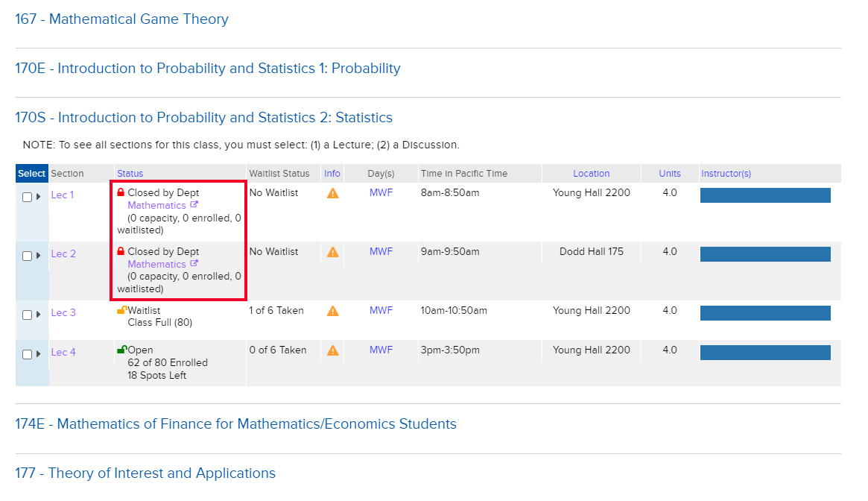Open Mathematics department link in Lec 2 status

point(156,264)
